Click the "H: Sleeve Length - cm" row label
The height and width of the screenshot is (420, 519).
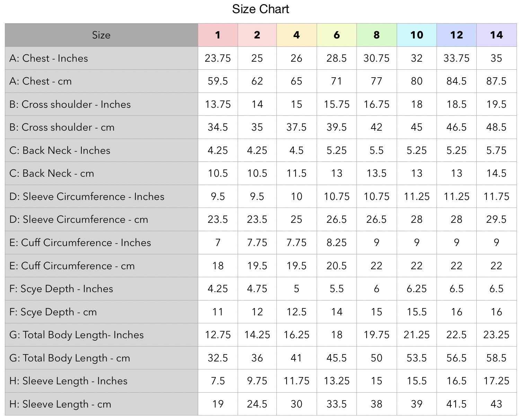tap(60, 404)
